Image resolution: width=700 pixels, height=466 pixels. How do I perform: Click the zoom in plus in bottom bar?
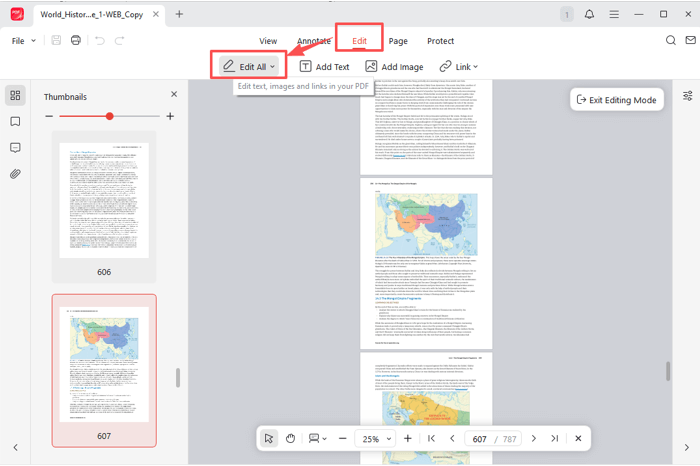tap(408, 438)
